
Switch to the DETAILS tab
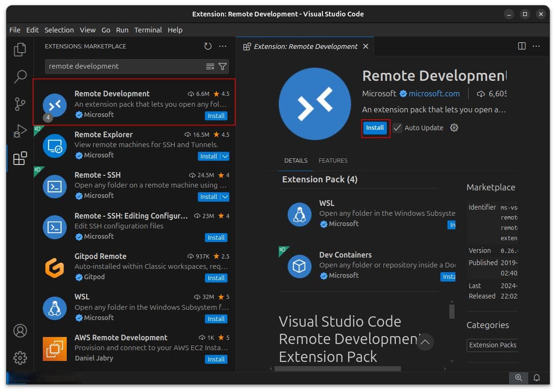click(x=296, y=161)
